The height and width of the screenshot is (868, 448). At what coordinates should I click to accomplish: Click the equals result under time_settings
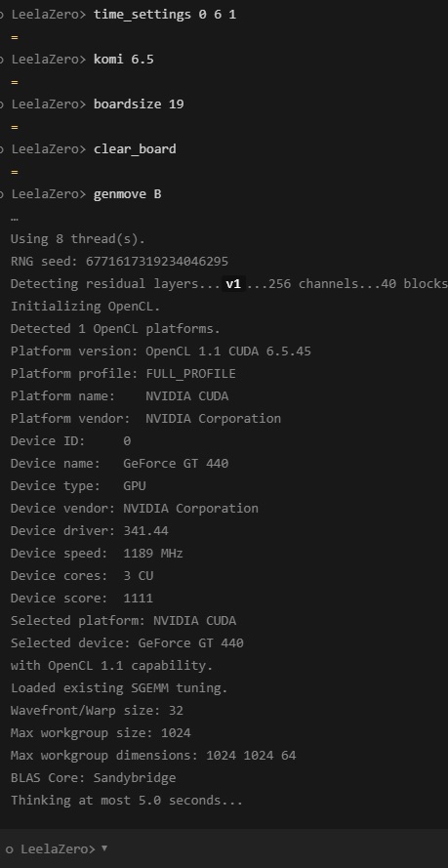point(15,37)
